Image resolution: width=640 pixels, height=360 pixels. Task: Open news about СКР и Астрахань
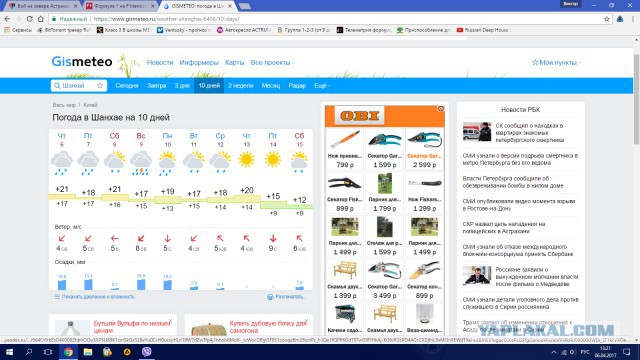(504, 227)
